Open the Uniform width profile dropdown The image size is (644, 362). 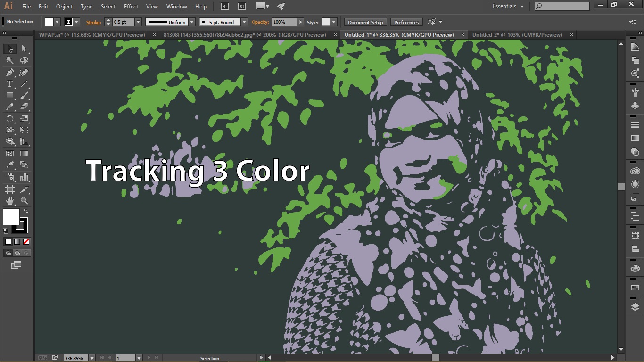coord(191,22)
